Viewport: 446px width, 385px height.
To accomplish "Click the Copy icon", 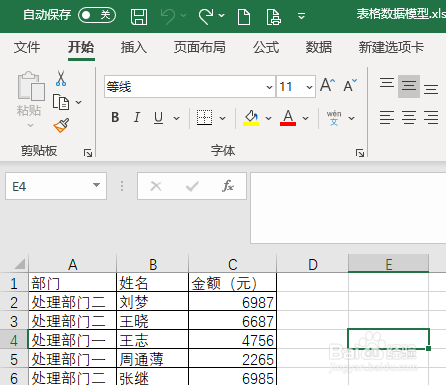I will [x=61, y=102].
